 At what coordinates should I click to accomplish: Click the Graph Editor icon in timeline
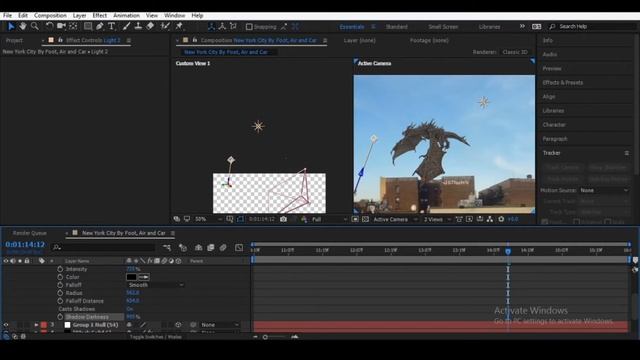(x=239, y=247)
